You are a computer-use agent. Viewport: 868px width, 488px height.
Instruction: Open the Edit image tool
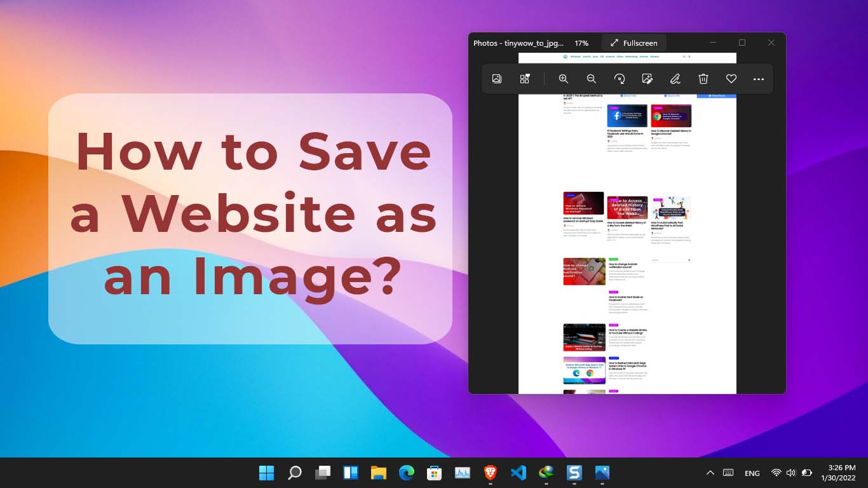pos(648,79)
